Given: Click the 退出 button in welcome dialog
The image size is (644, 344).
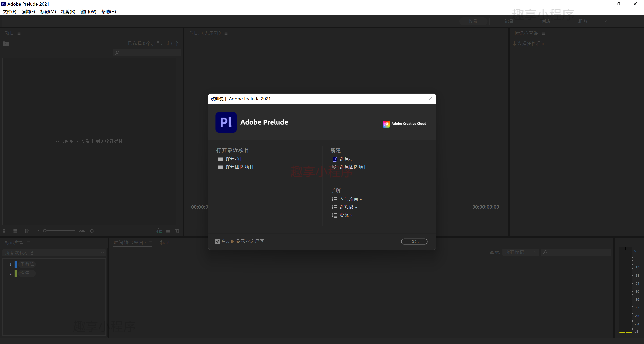Looking at the screenshot, I should click(414, 242).
